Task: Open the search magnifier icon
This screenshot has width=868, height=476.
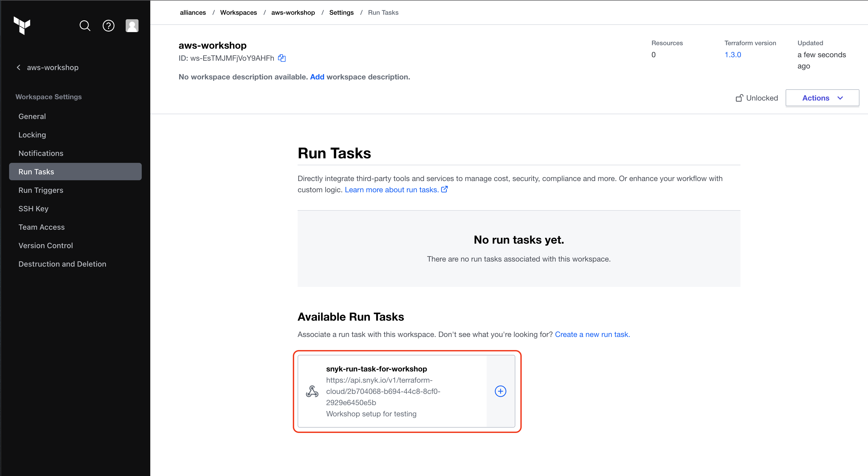Action: [85, 26]
